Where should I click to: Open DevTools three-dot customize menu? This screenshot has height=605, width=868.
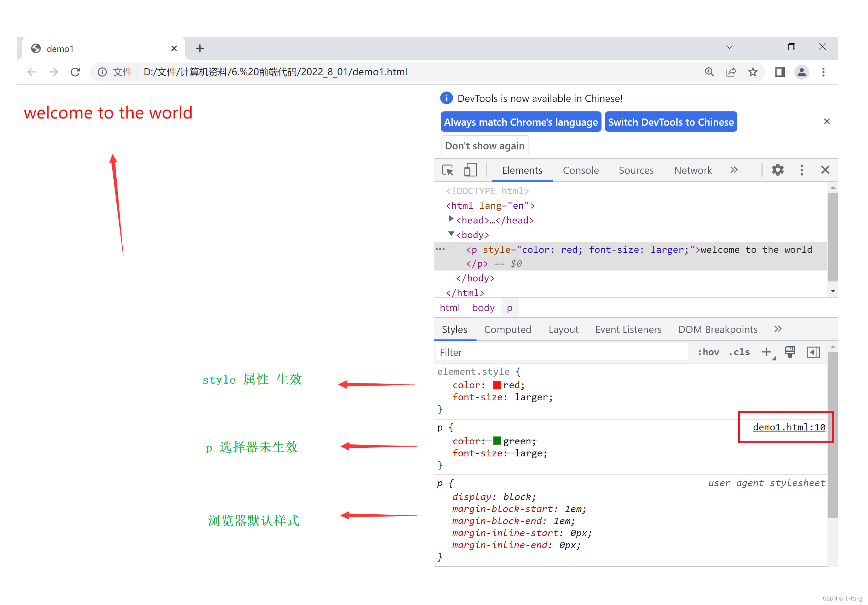click(x=801, y=170)
